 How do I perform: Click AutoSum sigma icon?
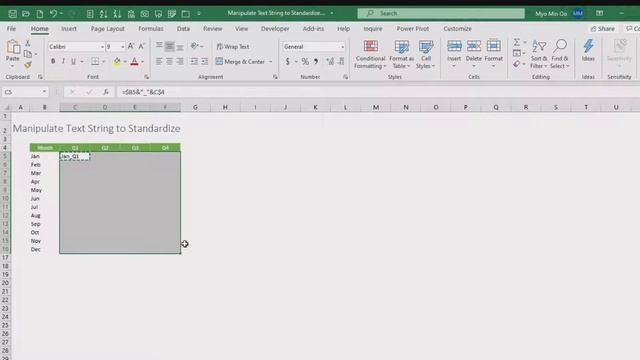click(517, 42)
